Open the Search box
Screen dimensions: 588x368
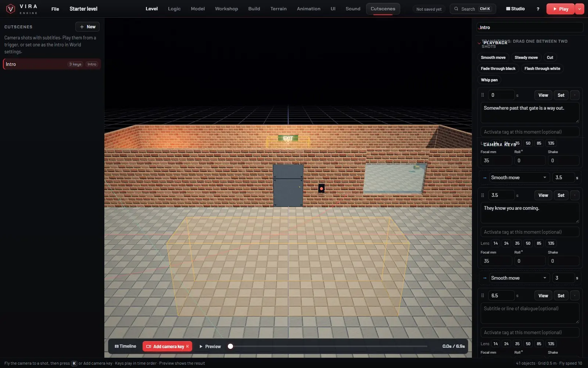pos(473,9)
